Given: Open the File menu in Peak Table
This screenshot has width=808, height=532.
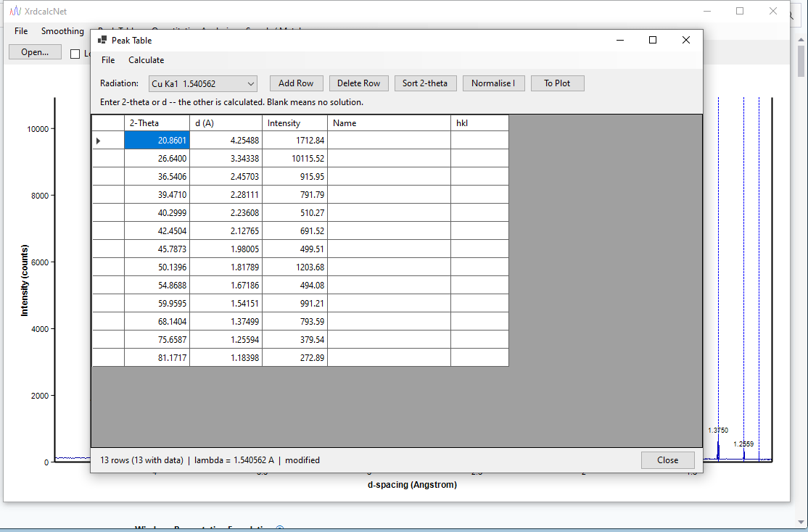Looking at the screenshot, I should [x=108, y=60].
